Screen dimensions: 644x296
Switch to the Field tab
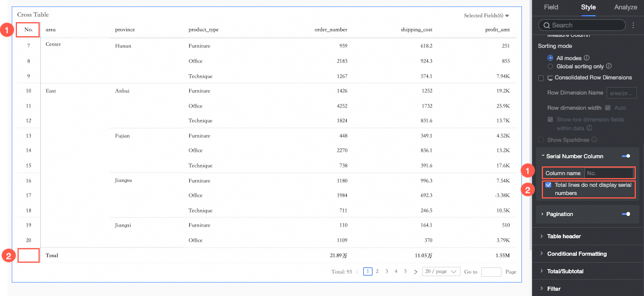tap(551, 8)
